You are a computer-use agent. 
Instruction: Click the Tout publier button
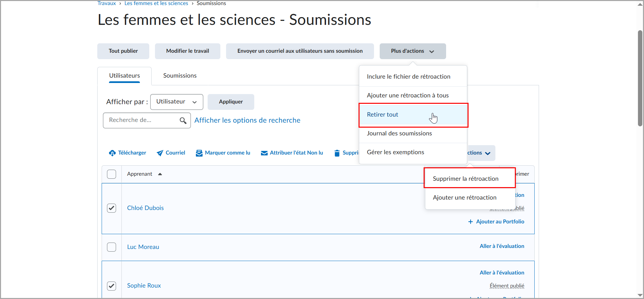pyautogui.click(x=123, y=51)
